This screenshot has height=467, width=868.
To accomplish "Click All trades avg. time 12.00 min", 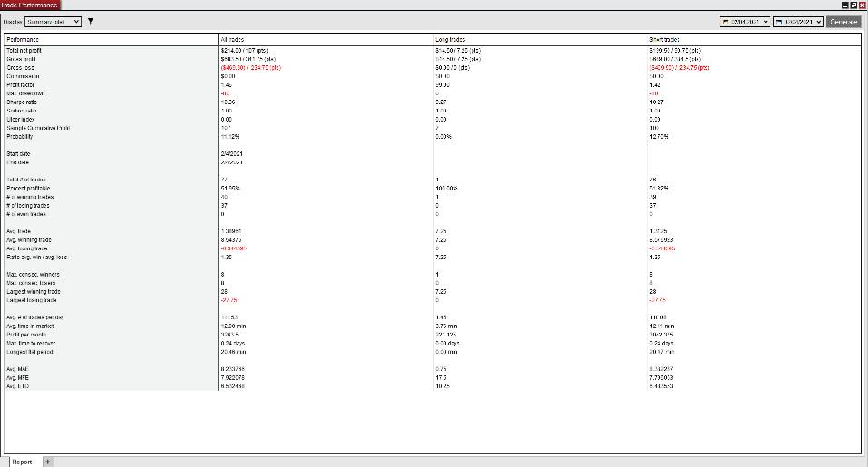I will (234, 326).
